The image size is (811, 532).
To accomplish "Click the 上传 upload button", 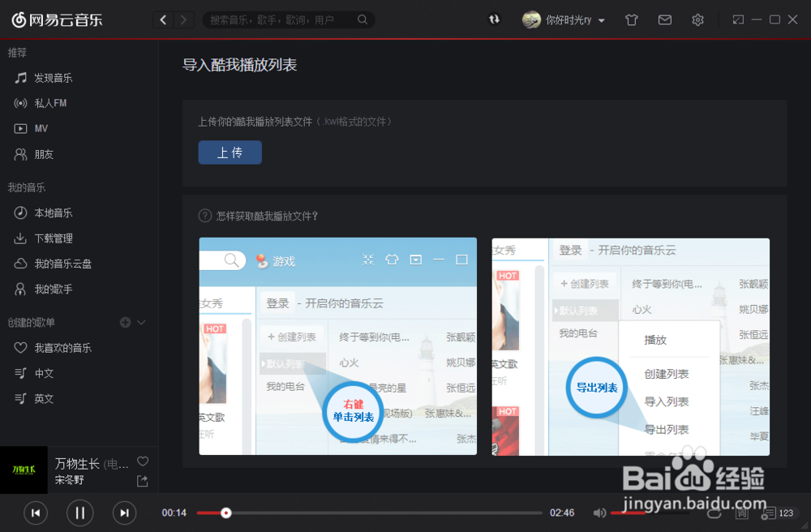I will tap(230, 152).
